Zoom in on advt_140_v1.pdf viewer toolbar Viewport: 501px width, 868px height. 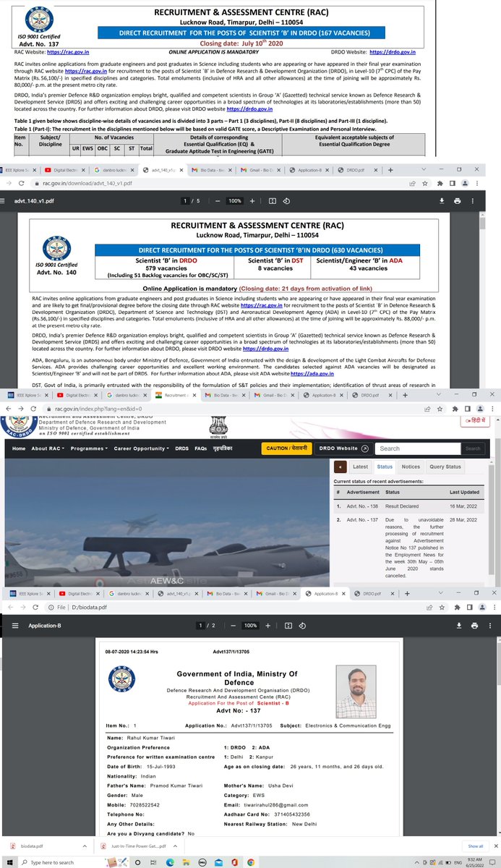[254, 200]
